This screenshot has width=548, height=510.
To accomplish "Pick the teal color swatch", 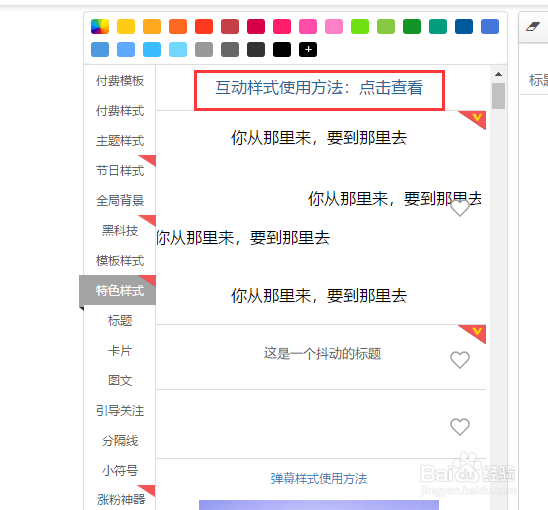I will coord(438,27).
